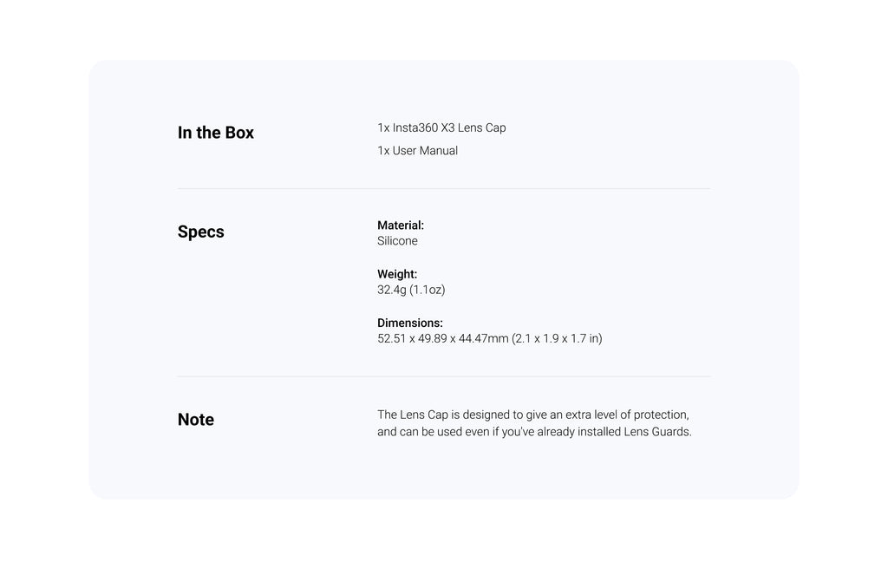This screenshot has width=888, height=588.
Task: Click the "32.4g" gram weight value
Action: pos(391,290)
